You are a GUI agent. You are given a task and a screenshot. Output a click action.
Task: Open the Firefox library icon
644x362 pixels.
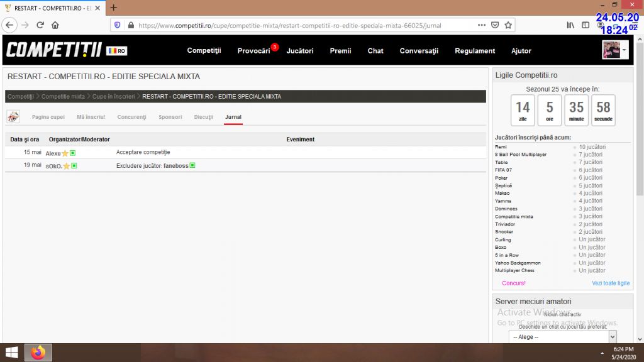click(x=570, y=25)
